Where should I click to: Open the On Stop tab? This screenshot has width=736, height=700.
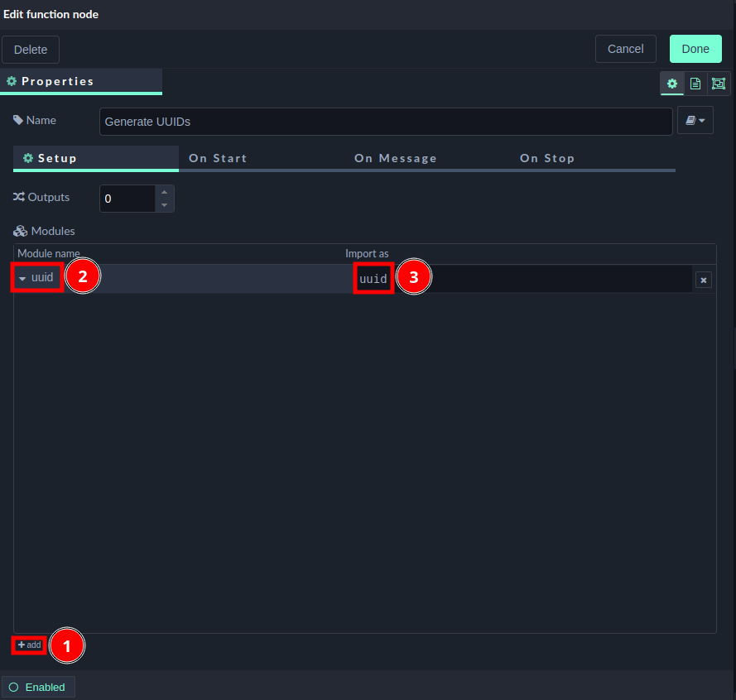pos(546,158)
